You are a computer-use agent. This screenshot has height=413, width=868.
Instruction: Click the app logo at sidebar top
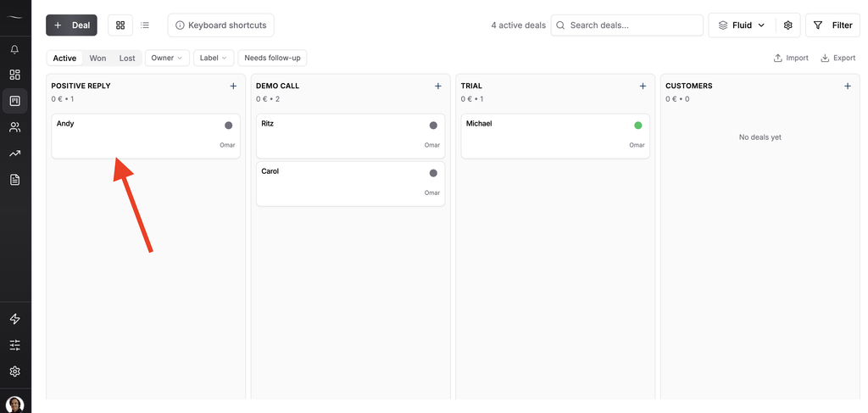pos(15,17)
